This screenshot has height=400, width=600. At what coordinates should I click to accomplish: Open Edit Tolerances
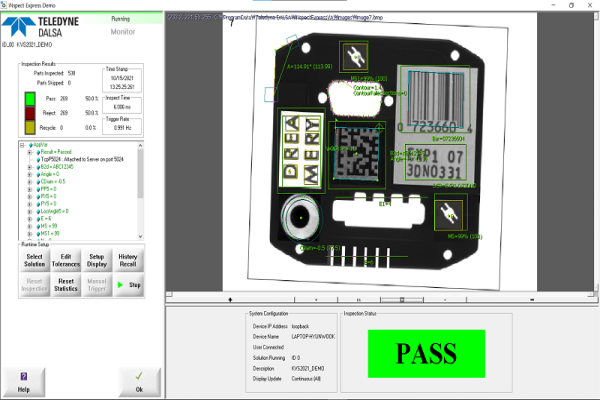click(66, 260)
